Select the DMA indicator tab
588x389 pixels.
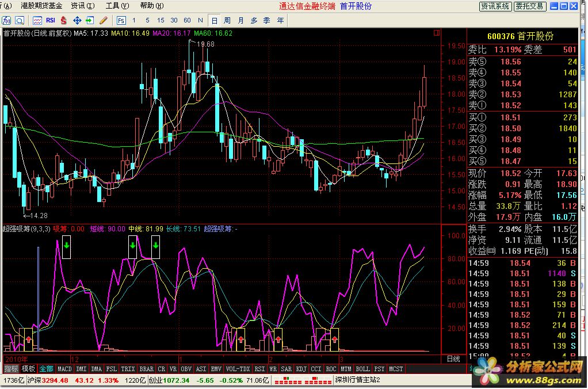pyautogui.click(x=97, y=369)
